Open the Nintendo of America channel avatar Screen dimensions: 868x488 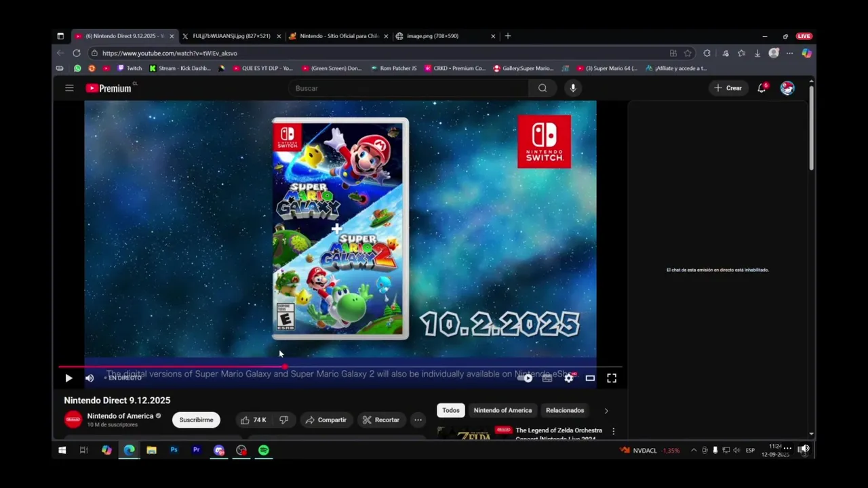[73, 420]
